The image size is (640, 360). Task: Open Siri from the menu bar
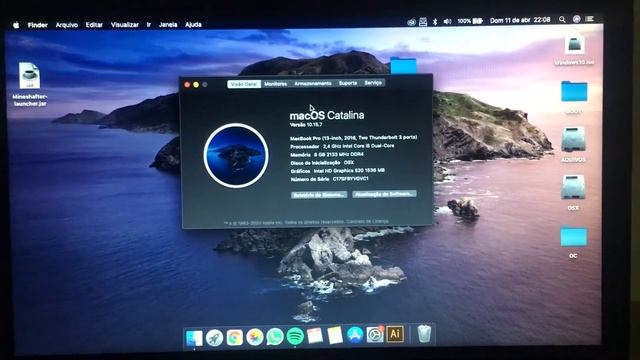(x=576, y=19)
